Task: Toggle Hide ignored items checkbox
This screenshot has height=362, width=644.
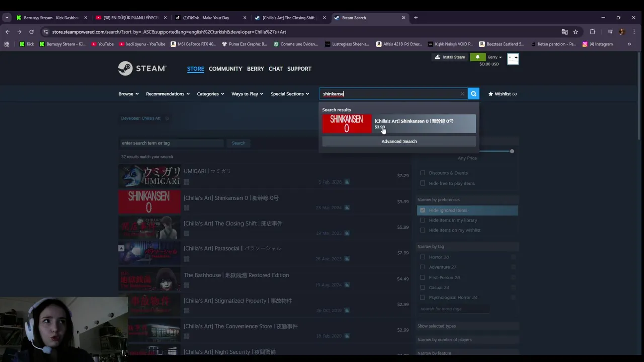Action: tap(422, 210)
